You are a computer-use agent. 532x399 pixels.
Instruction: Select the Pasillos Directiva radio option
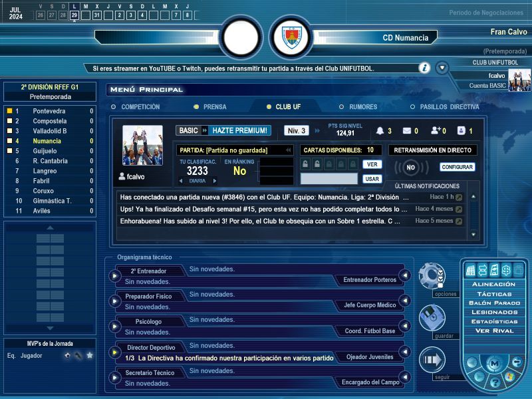pyautogui.click(x=444, y=107)
